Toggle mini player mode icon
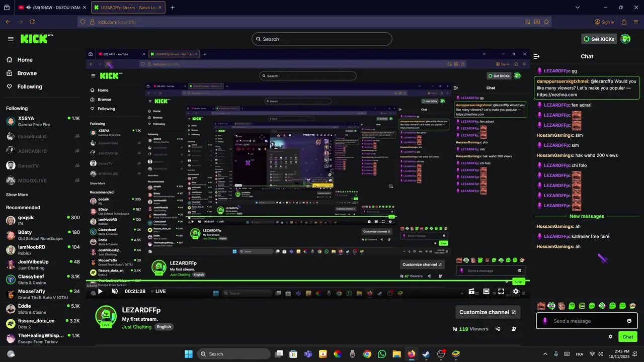The width and height of the screenshot is (644, 362). coord(472,291)
